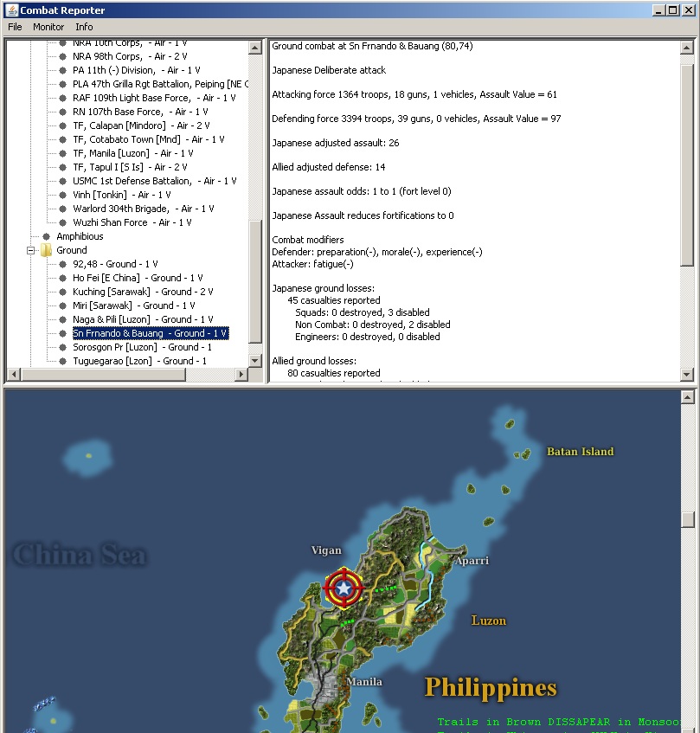Click the report pane vertical scrollbar thumb

[x=686, y=165]
